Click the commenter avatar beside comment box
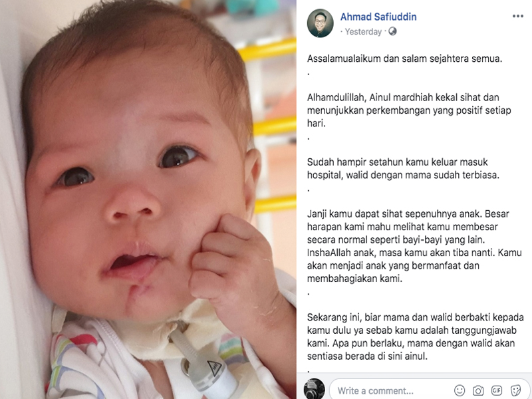The image size is (532, 399). [x=314, y=389]
